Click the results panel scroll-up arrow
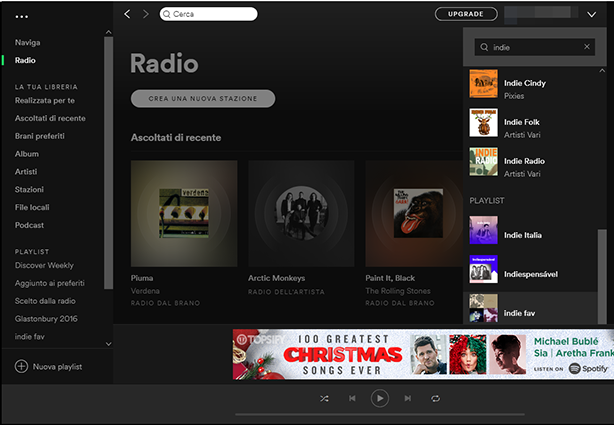This screenshot has height=425, width=614. (x=602, y=71)
